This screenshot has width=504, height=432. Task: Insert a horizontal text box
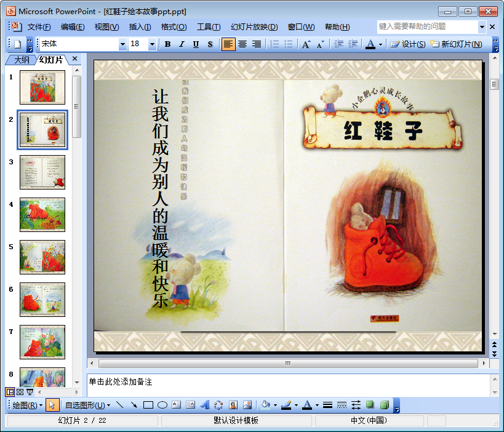[x=177, y=405]
